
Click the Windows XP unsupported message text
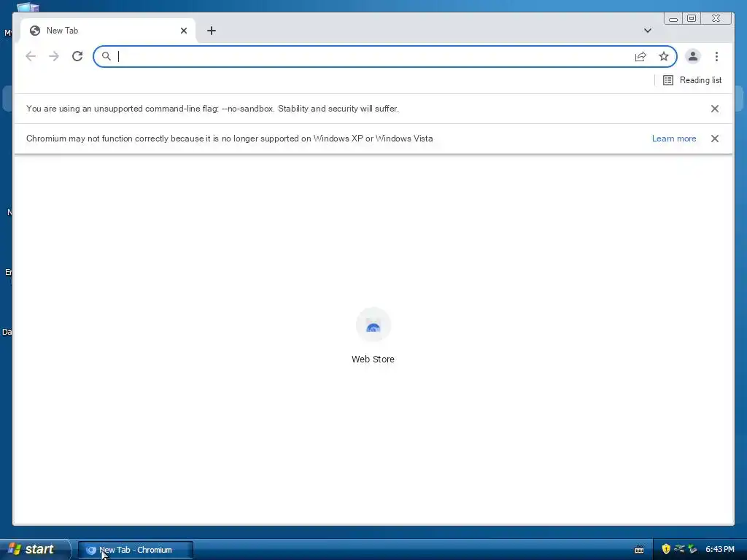pos(230,139)
